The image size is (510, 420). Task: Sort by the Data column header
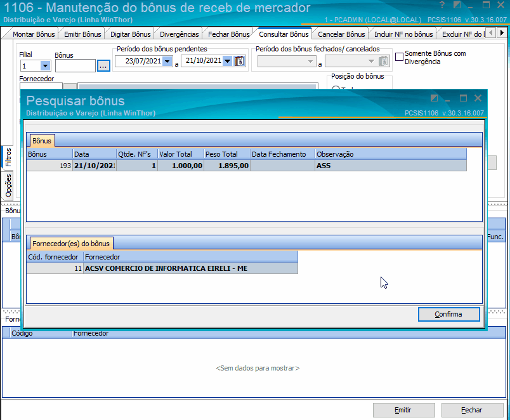[95, 154]
